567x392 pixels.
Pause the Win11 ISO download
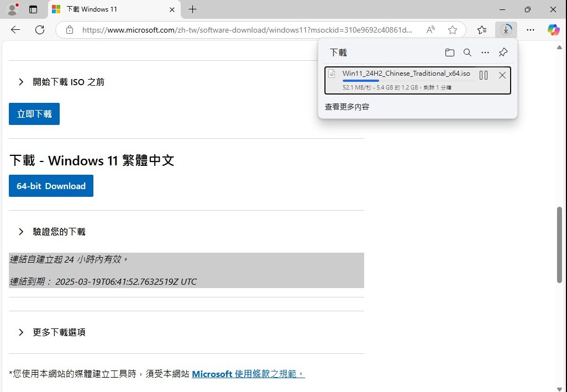tap(484, 75)
